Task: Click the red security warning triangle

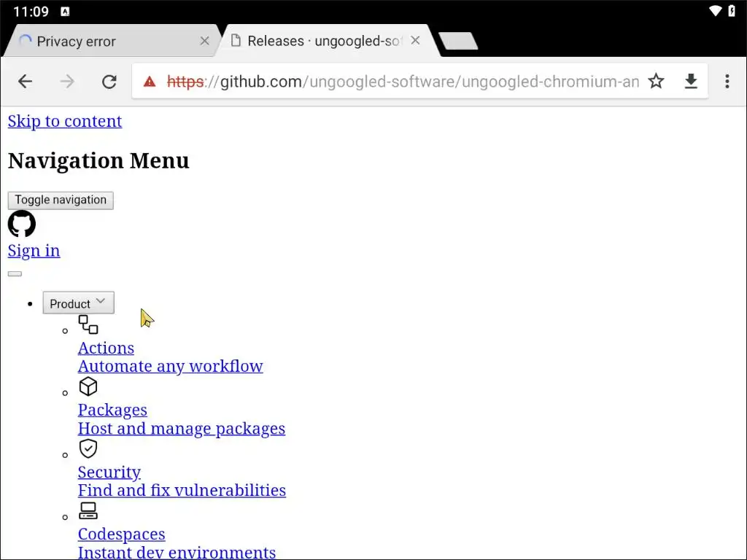Action: pyautogui.click(x=150, y=82)
